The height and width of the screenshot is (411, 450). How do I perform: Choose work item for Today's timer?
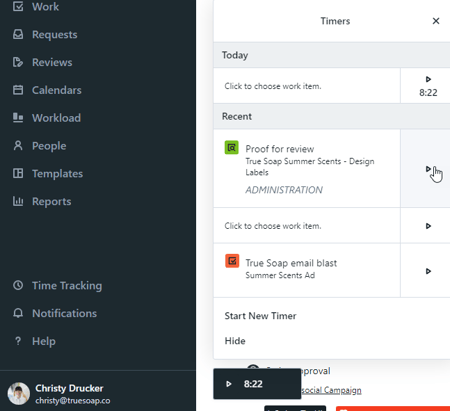(x=273, y=86)
